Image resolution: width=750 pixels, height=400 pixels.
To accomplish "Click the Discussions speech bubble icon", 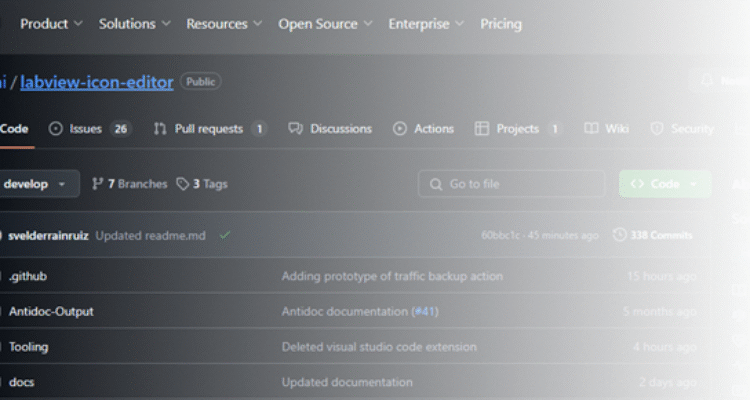I will [x=295, y=129].
